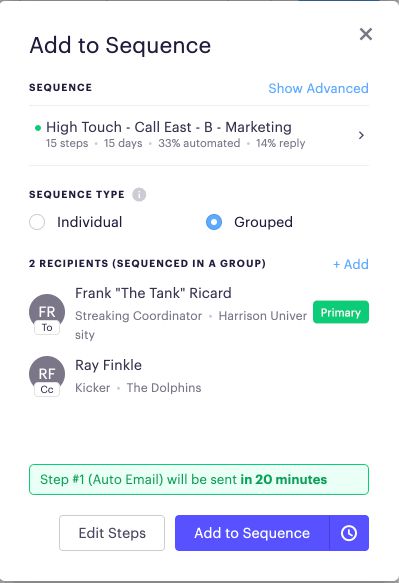Click the Edit Steps button
The image size is (399, 583).
(112, 533)
